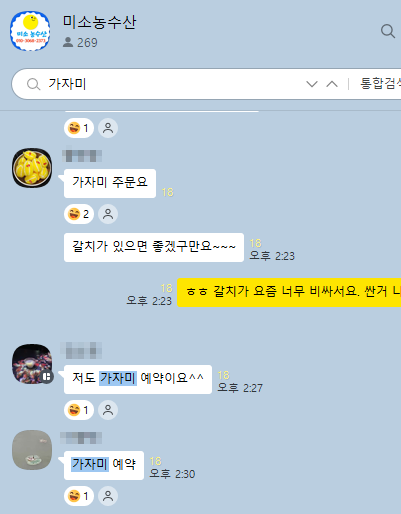Open profile with yellow chicks avatar

pos(32,168)
